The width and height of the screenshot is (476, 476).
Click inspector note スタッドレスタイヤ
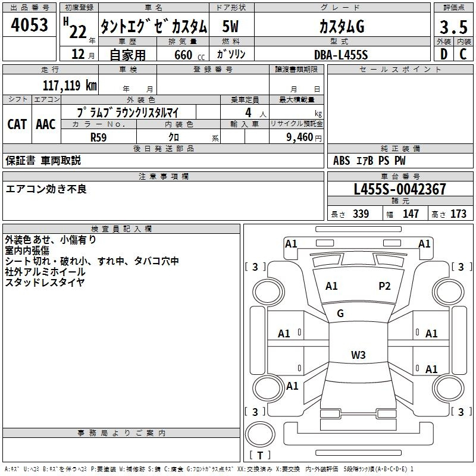coord(45,282)
